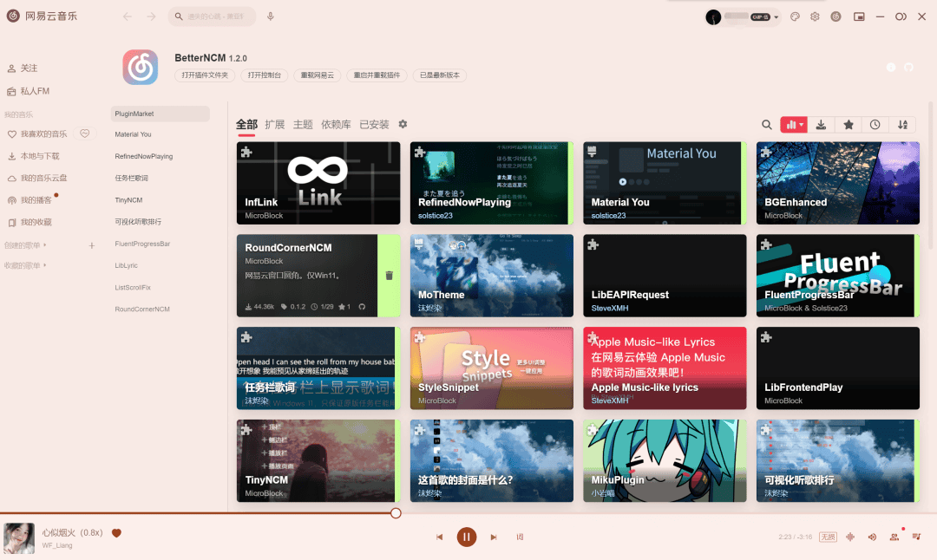Open the BetterNCM GitHub icon in header
The height and width of the screenshot is (560, 937).
click(909, 68)
